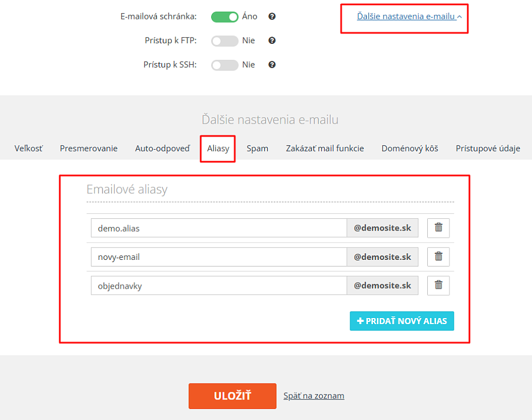
Task: Focus the demo.alias input field
Action: [x=219, y=228]
